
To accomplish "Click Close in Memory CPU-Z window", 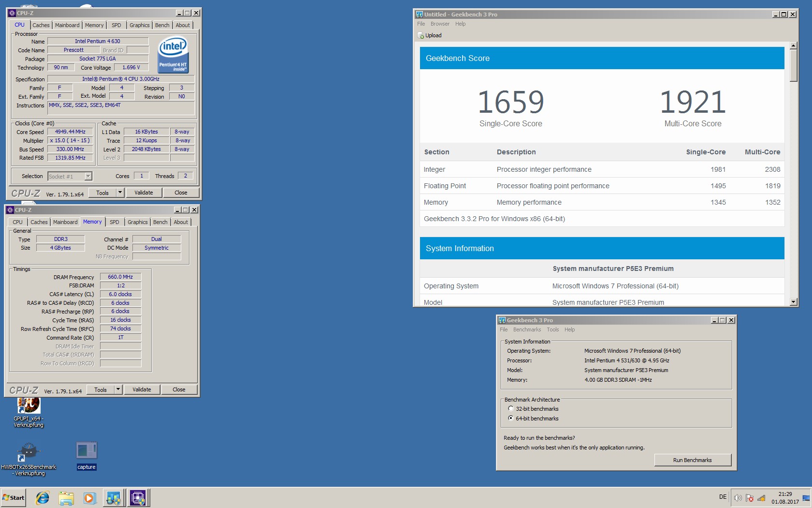I will point(179,389).
